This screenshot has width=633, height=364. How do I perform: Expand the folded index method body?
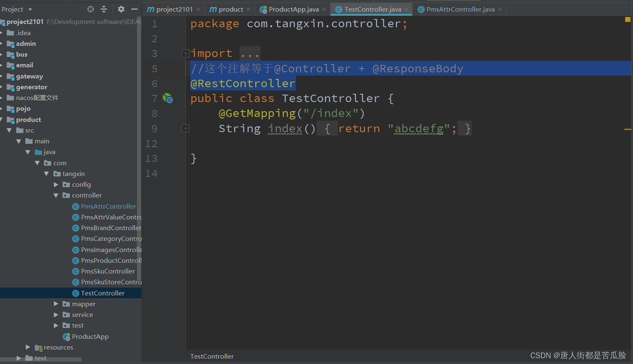[x=185, y=128]
